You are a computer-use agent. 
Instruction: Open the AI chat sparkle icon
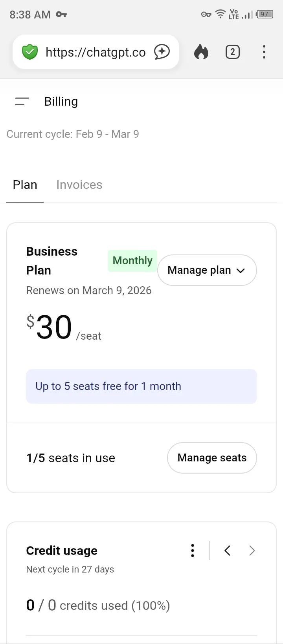[x=162, y=52]
